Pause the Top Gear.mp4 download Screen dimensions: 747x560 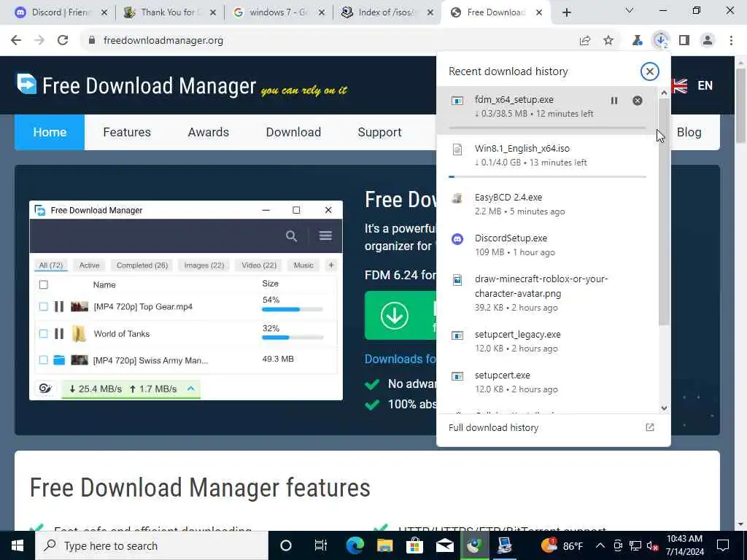pos(59,307)
